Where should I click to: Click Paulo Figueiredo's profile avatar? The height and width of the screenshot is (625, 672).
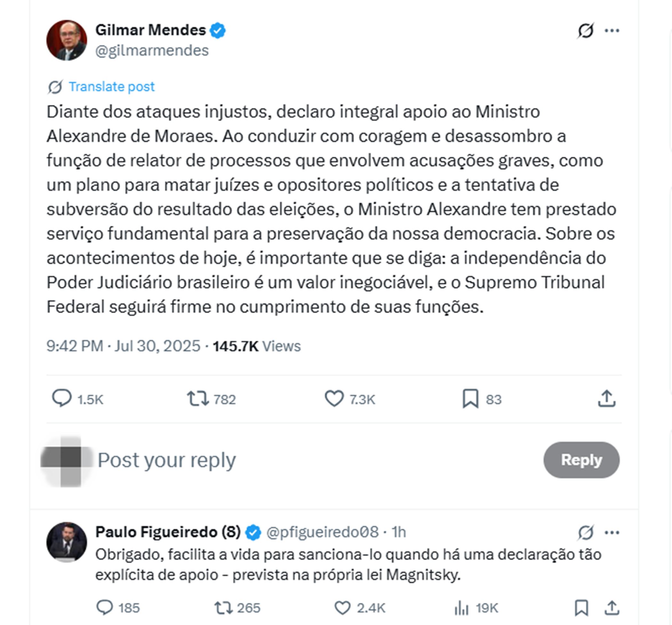coord(67,542)
